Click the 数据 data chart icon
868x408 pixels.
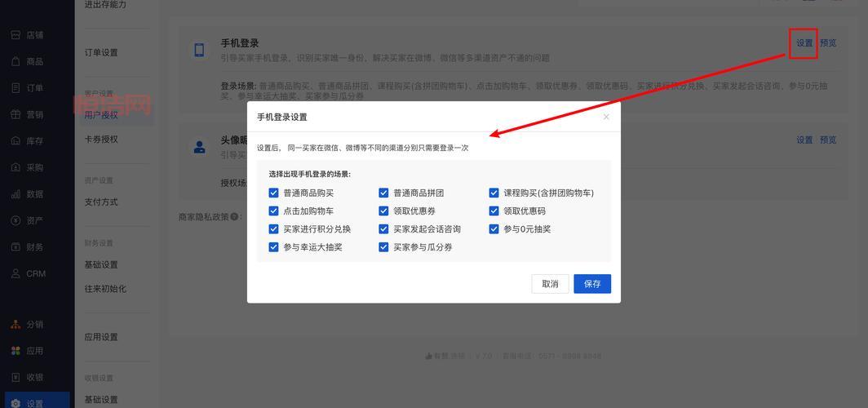[15, 194]
